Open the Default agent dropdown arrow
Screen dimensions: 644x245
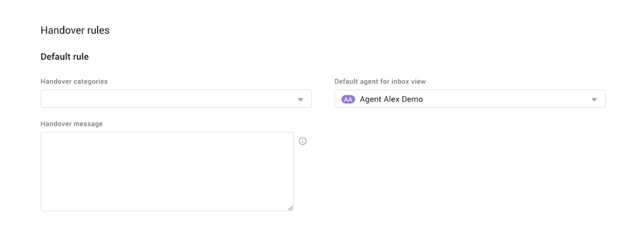pos(594,99)
